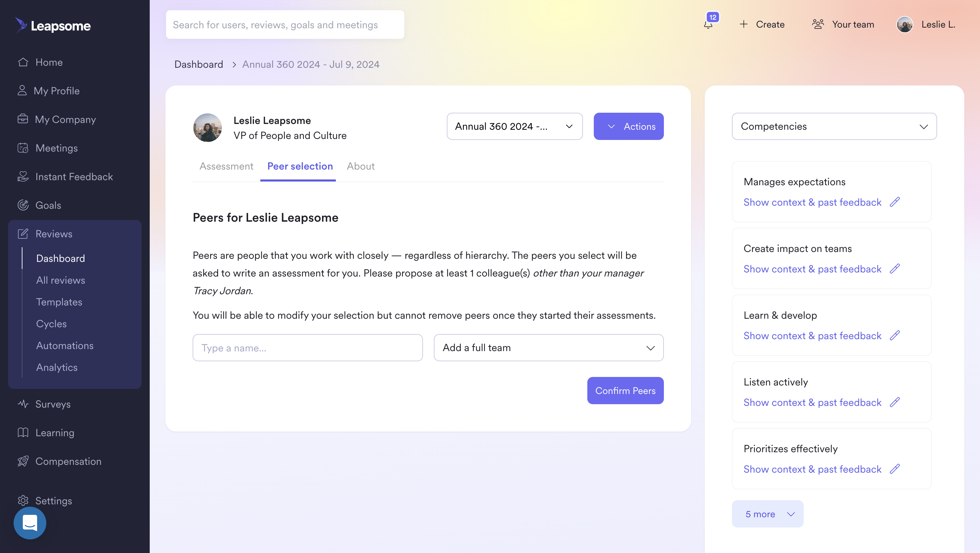Click the Settings gear icon
The width and height of the screenshot is (980, 553).
tap(23, 500)
